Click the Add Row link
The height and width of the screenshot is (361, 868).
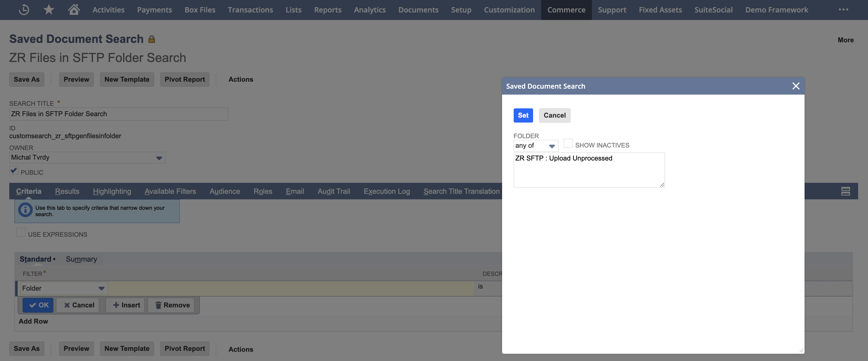coord(33,321)
